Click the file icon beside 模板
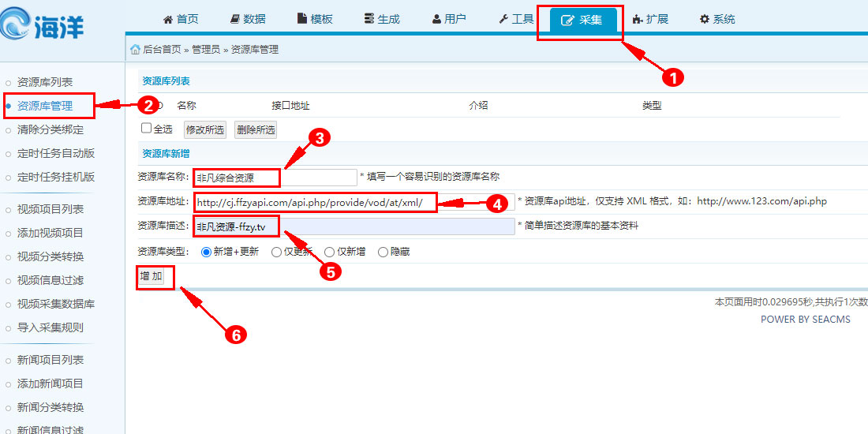Viewport: 868px width, 434px height. 301,20
